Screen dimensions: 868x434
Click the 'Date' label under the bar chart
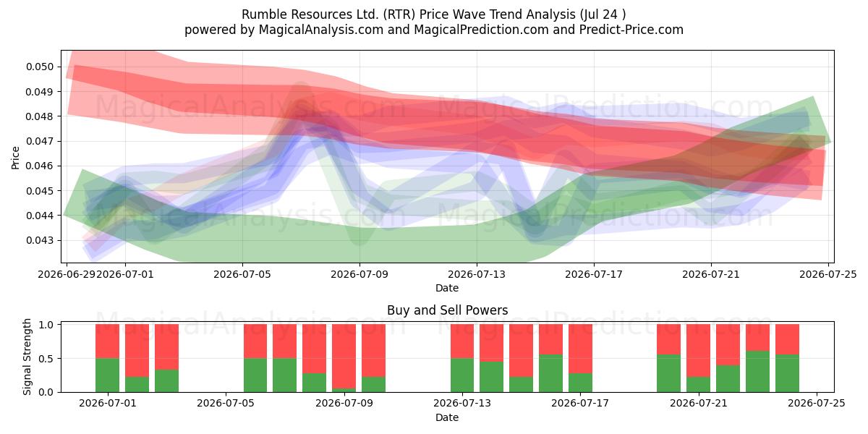pyautogui.click(x=447, y=417)
